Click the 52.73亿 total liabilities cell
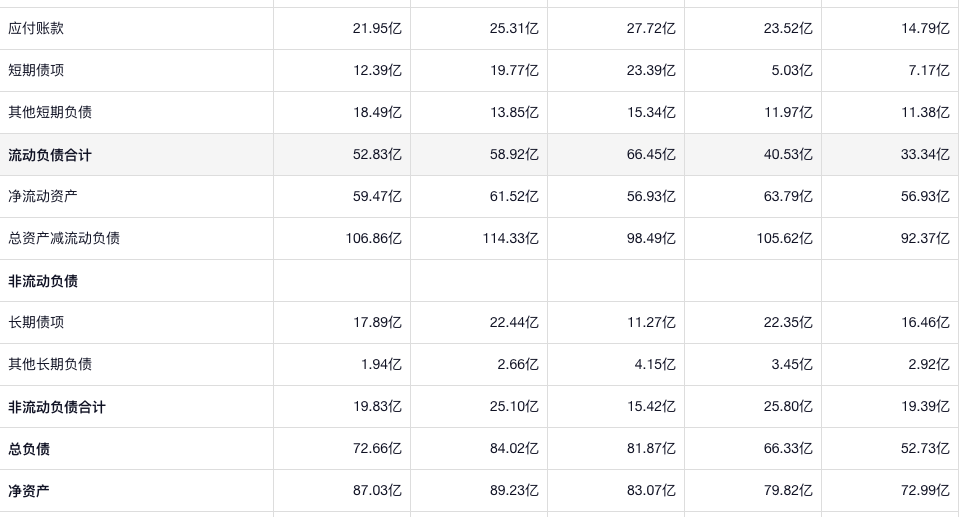Screen dimensions: 964x517 (925, 449)
